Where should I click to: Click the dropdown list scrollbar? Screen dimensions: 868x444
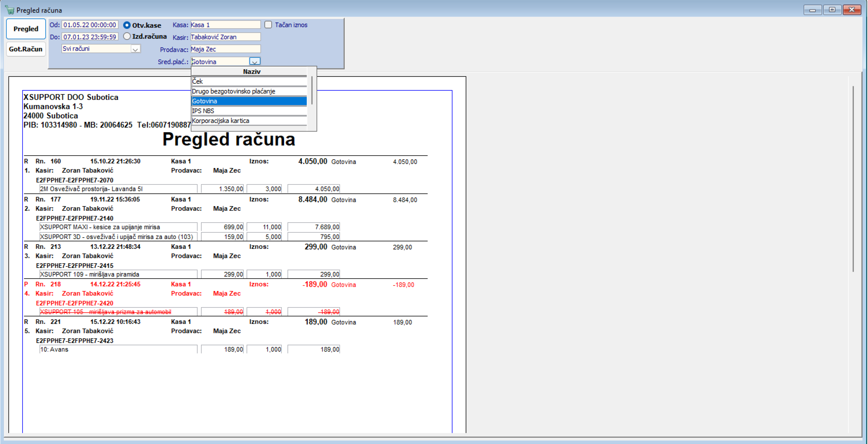point(312,91)
